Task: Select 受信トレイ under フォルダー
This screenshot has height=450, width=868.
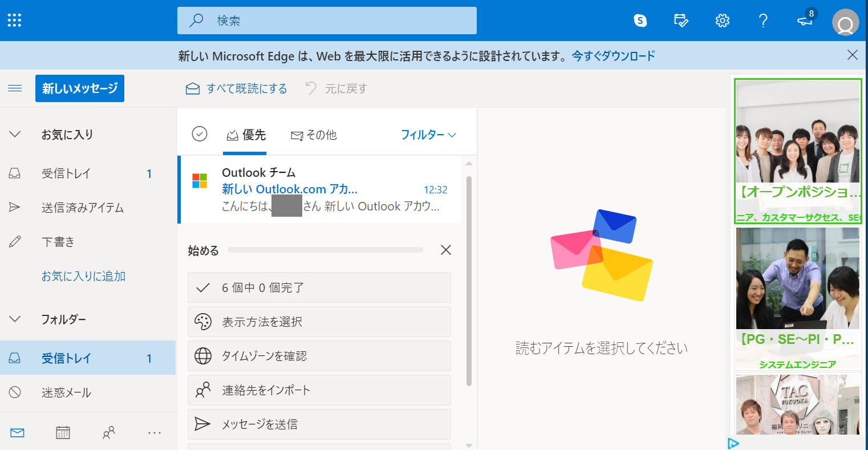Action: (x=88, y=358)
